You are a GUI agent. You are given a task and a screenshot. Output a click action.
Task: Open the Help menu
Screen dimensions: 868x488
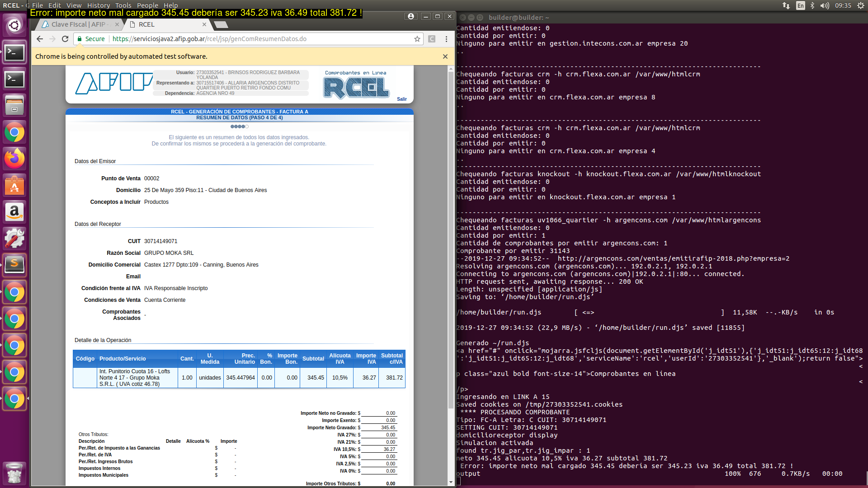click(171, 5)
